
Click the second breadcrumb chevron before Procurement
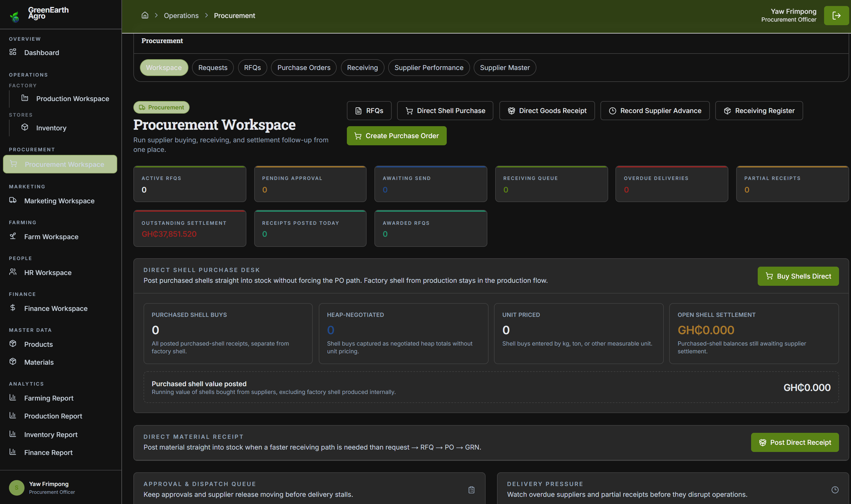click(206, 15)
